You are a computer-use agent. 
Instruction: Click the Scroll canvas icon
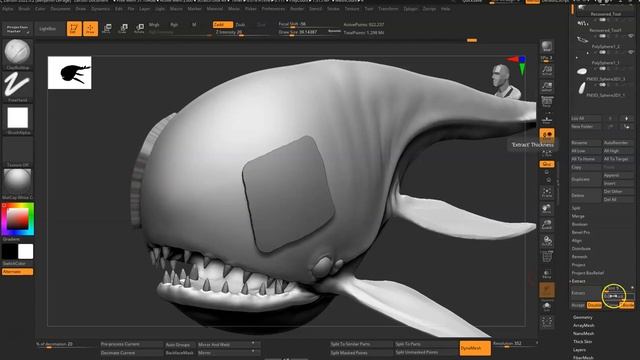(x=547, y=71)
